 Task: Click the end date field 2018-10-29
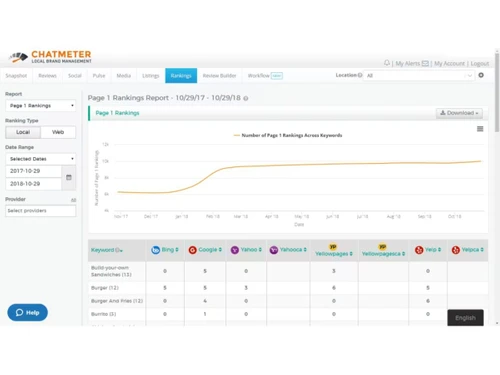[x=34, y=184]
